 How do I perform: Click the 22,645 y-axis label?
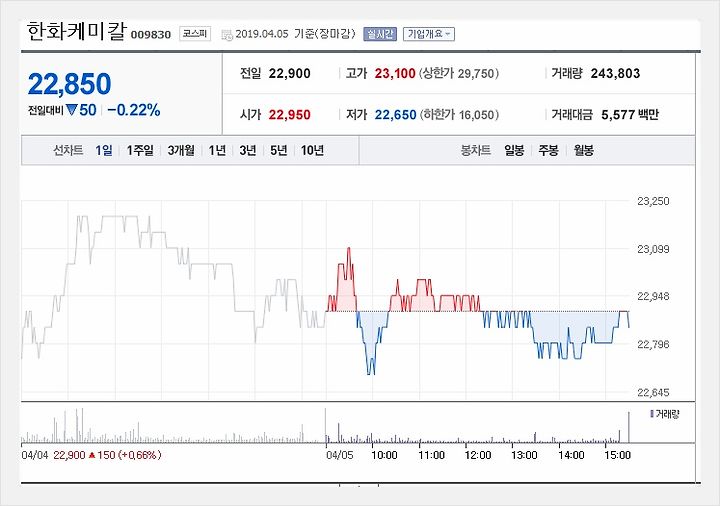[x=653, y=392]
